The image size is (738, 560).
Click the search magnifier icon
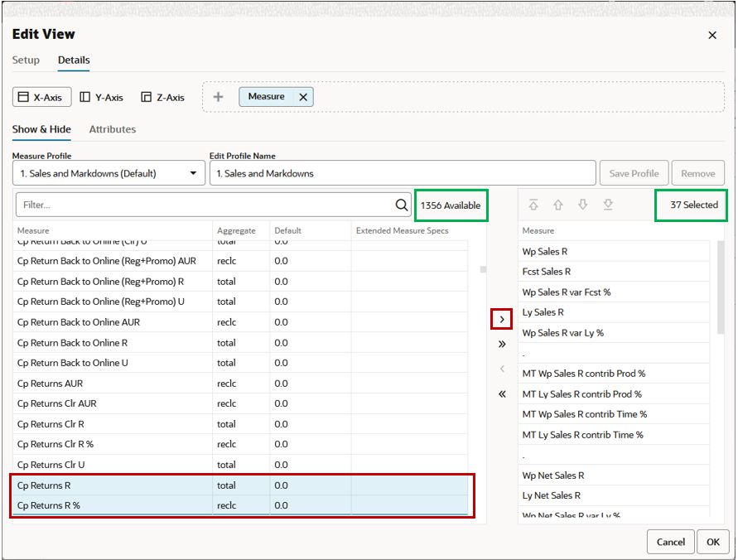point(402,205)
